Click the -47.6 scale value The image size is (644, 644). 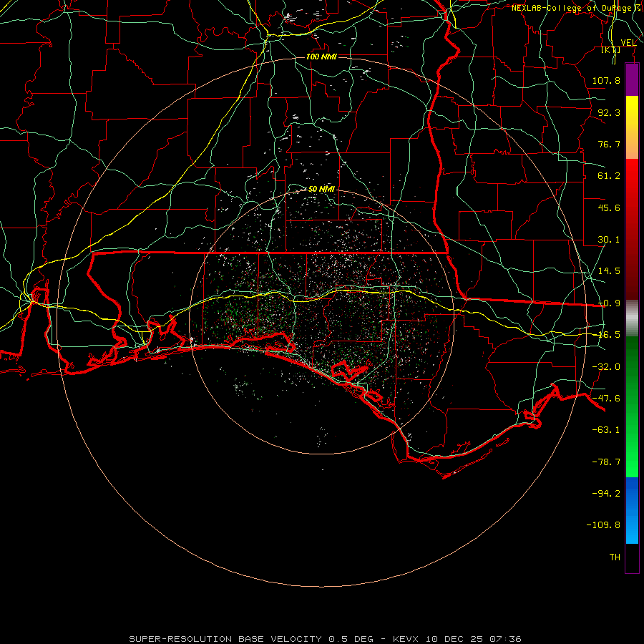pos(606,399)
